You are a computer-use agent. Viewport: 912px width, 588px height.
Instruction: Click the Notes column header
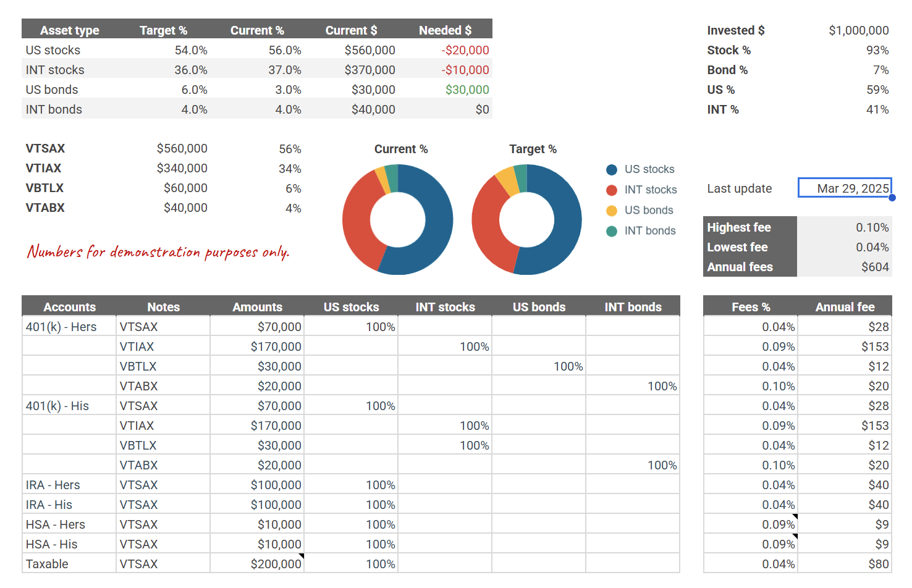(x=163, y=306)
